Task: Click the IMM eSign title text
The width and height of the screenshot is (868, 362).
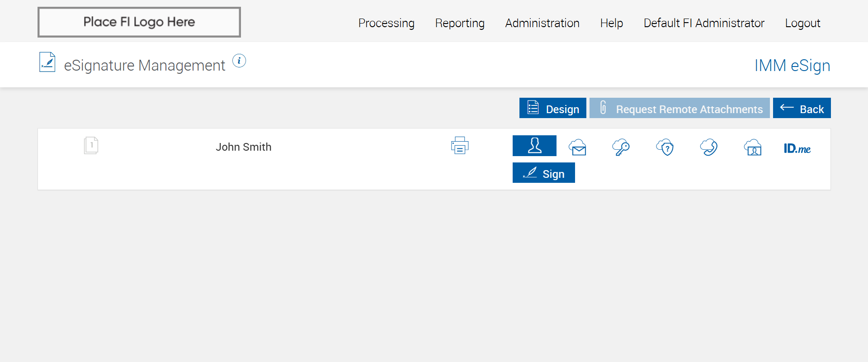Action: point(793,66)
